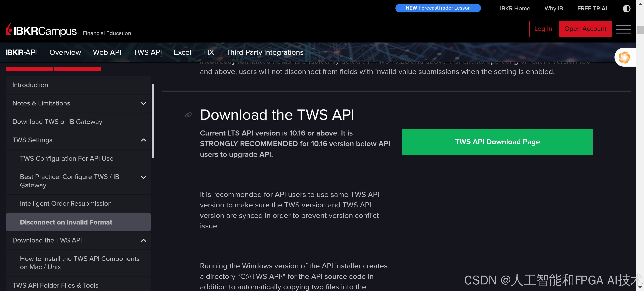Open the hamburger menu icon

623,29
